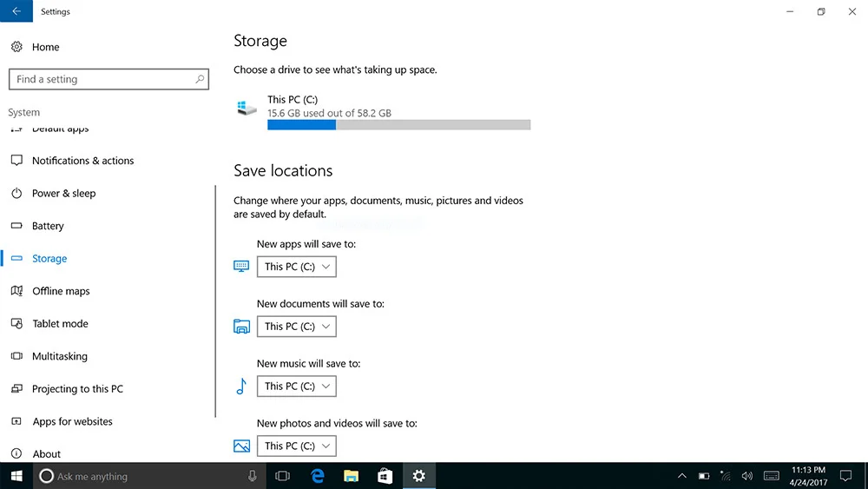This screenshot has height=489, width=868.
Task: Open the touch keyboard tray icon
Action: click(x=771, y=476)
